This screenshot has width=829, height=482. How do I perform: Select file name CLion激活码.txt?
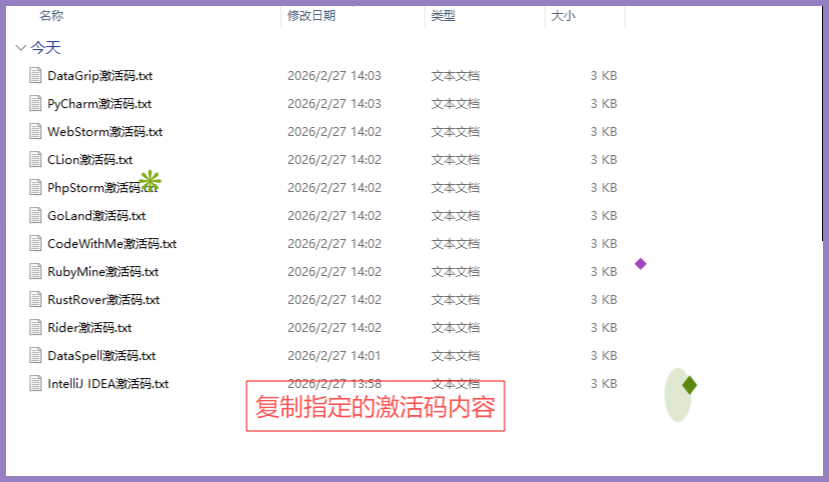click(90, 160)
